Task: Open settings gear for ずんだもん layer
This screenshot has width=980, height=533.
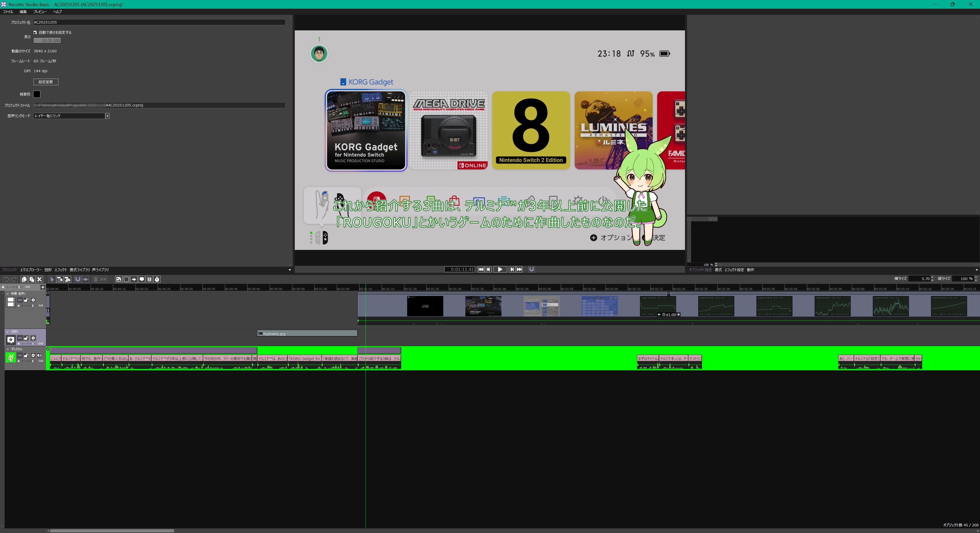Action: 33,355
